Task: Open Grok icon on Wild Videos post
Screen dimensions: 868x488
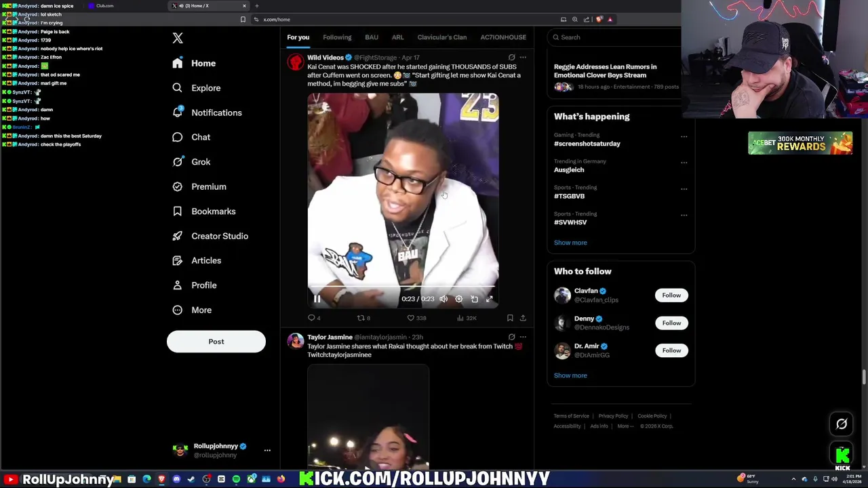Action: [512, 58]
